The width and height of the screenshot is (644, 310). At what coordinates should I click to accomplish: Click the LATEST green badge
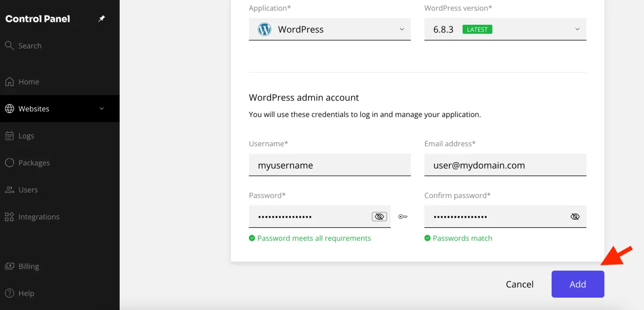click(477, 30)
